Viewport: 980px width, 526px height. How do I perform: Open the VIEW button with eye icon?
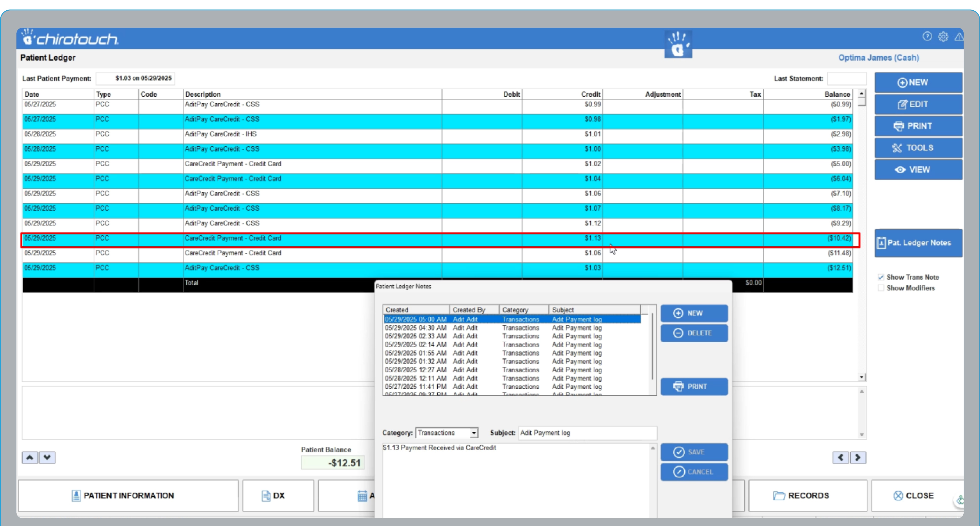point(918,170)
